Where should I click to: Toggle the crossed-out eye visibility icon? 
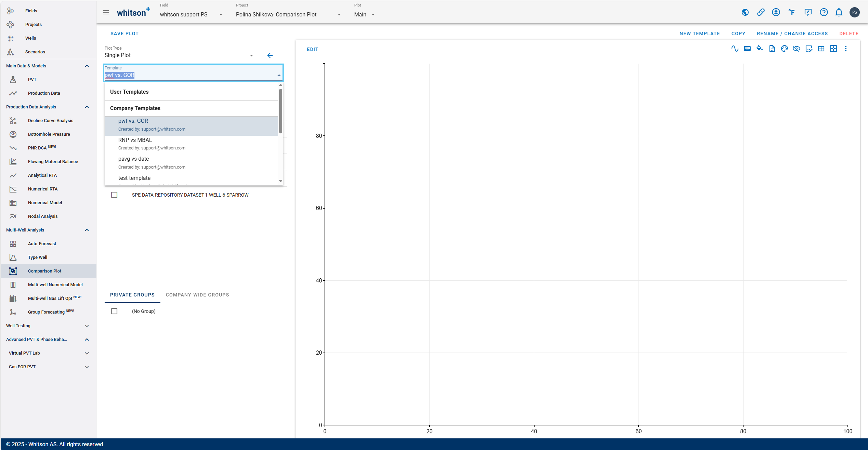pyautogui.click(x=797, y=49)
